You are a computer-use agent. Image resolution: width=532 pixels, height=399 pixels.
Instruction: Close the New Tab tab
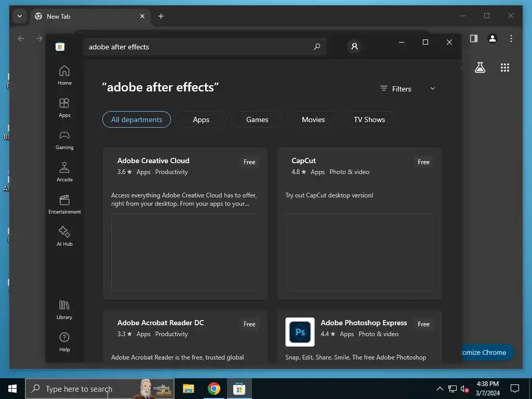pos(142,16)
